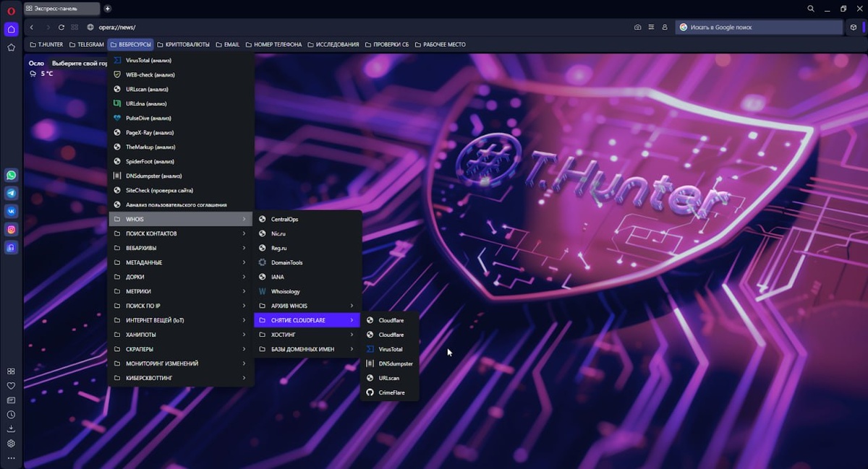The image size is (868, 469).
Task: Open URLdna (анализ) bookmark
Action: (181, 103)
